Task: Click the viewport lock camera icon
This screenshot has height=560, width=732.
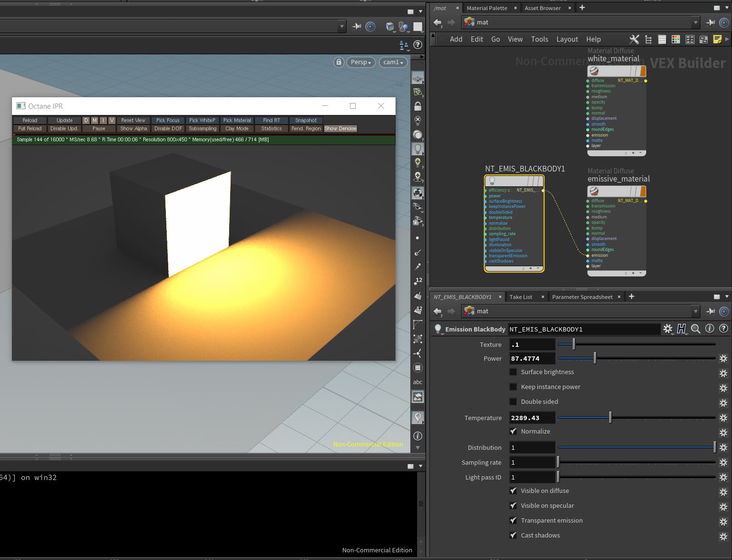Action: pyautogui.click(x=339, y=62)
